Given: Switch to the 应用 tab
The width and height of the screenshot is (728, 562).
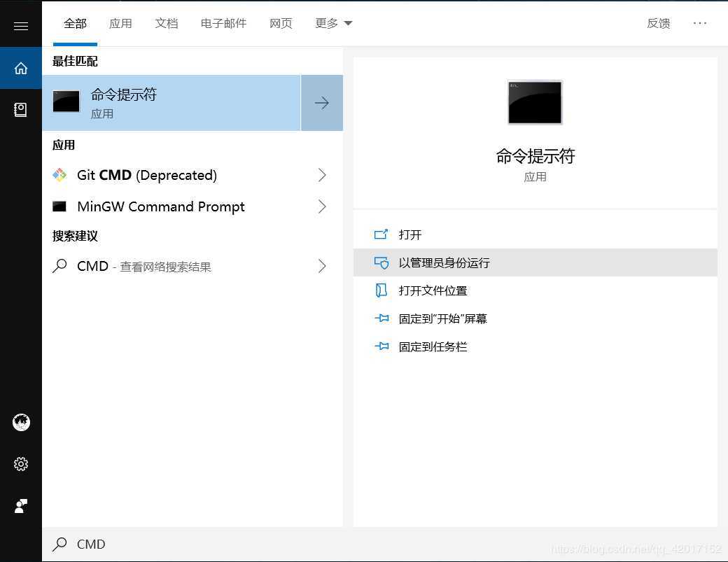Looking at the screenshot, I should (120, 23).
